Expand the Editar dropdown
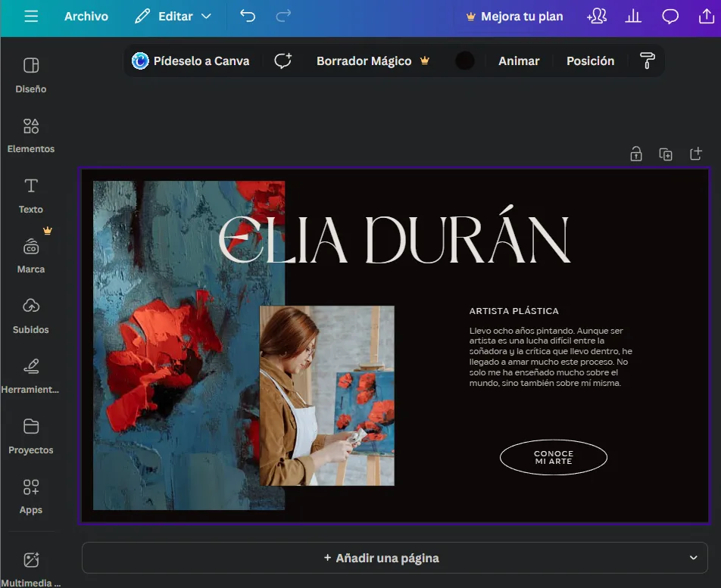The width and height of the screenshot is (721, 588). point(173,15)
